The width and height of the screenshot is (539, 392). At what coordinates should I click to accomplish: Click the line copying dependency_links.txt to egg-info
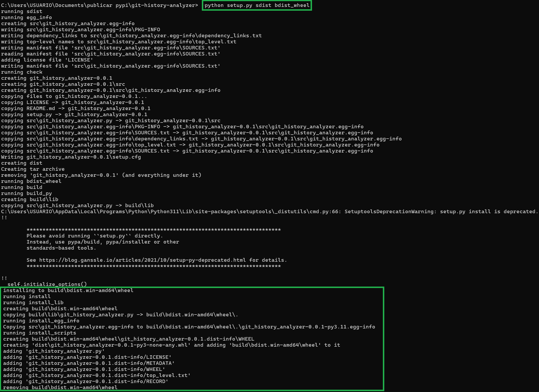click(202, 139)
